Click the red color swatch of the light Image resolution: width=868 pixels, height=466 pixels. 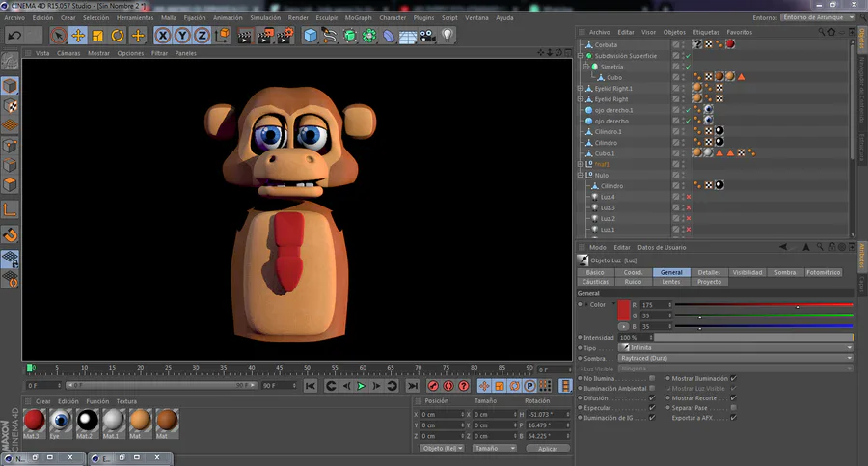(x=624, y=311)
